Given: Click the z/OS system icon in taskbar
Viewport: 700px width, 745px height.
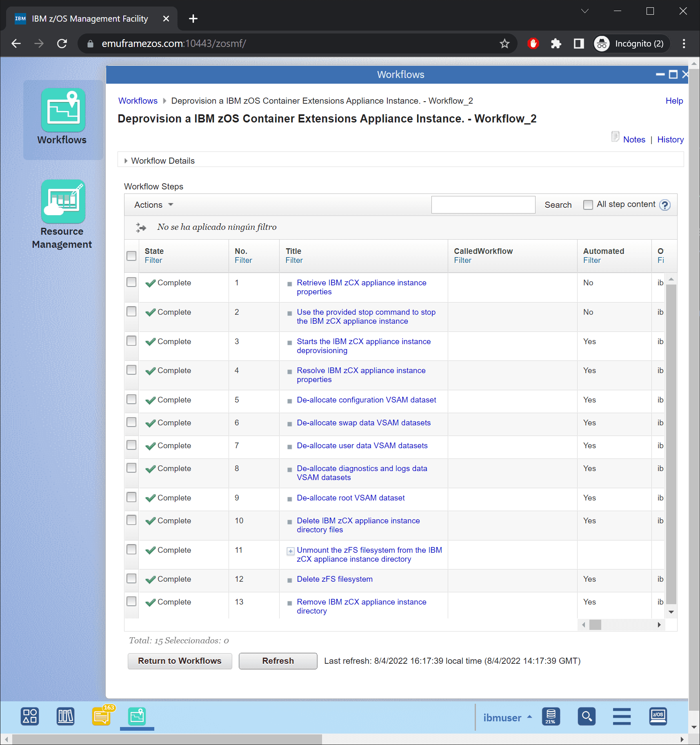Looking at the screenshot, I should coord(658,716).
